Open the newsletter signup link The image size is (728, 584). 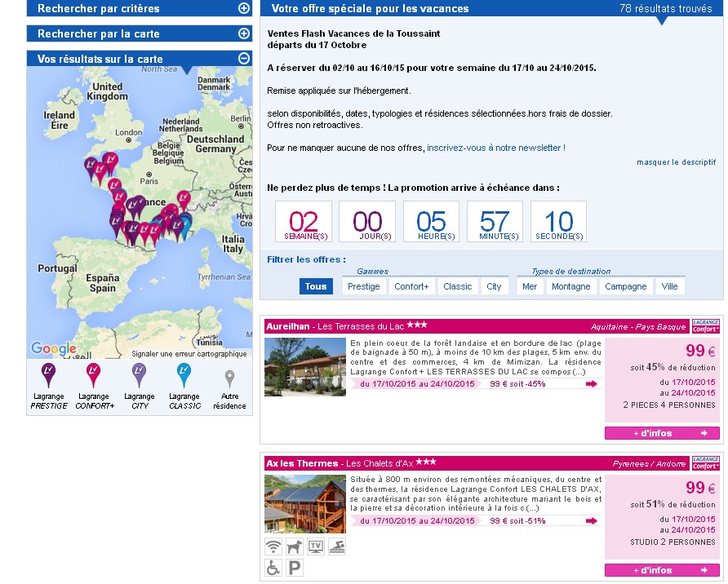click(495, 148)
